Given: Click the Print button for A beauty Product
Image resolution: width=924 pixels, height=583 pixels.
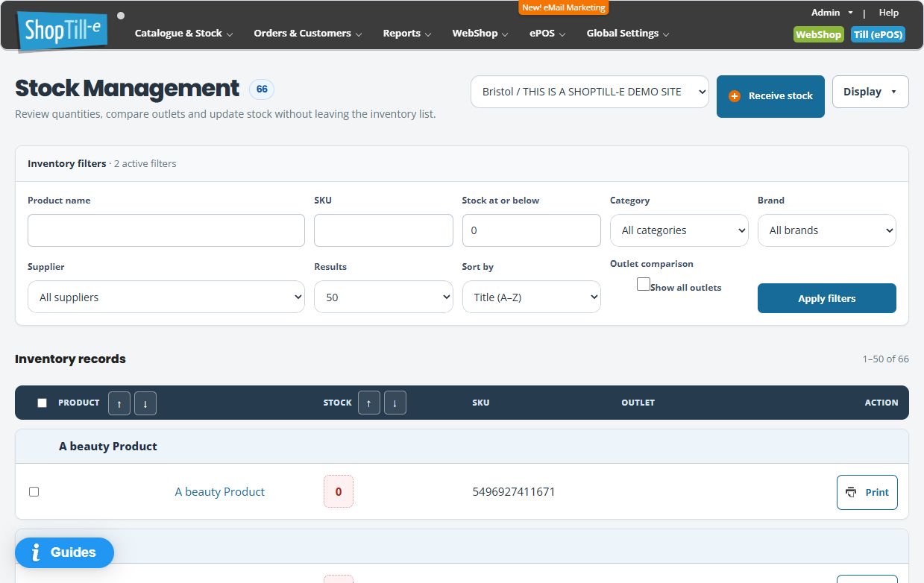Looking at the screenshot, I should (867, 492).
